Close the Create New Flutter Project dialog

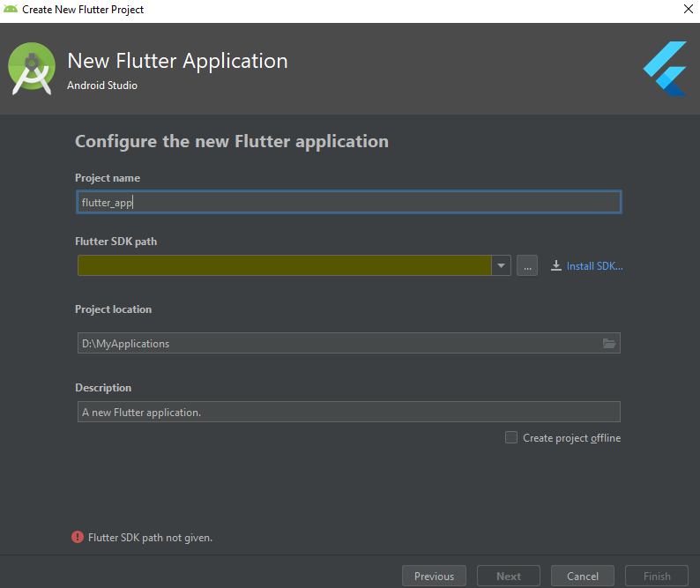(x=688, y=10)
